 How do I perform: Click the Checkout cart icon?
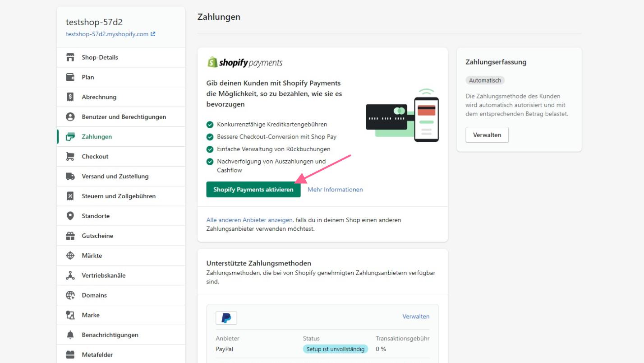pos(70,157)
